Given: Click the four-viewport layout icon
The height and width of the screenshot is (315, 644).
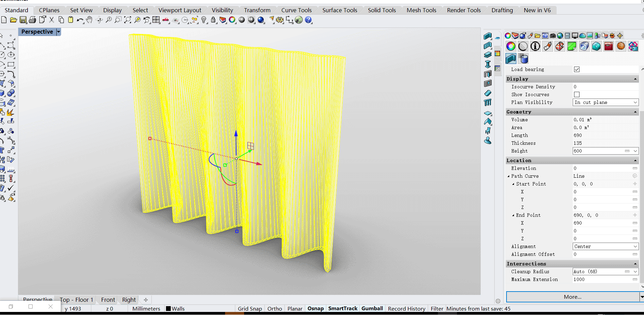Looking at the screenshot, I should click(x=156, y=20).
